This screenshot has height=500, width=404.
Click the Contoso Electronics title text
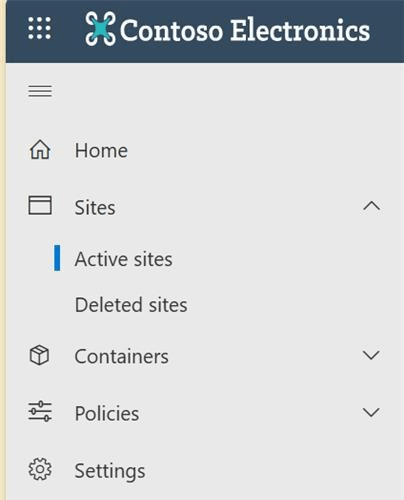(x=245, y=30)
